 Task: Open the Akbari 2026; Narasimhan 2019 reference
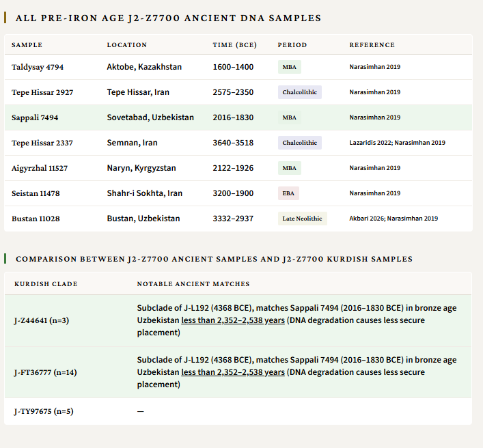point(394,219)
